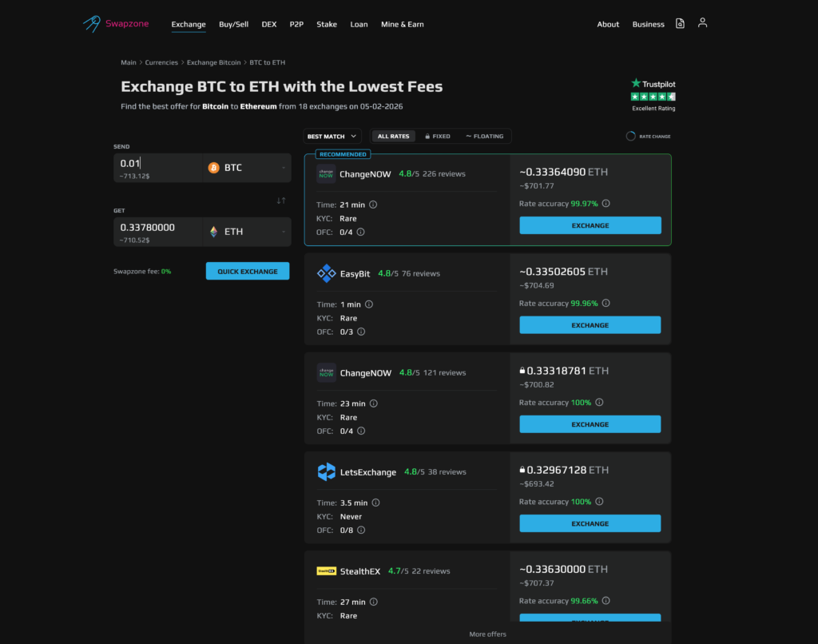Swap send and get currencies arrows
The height and width of the screenshot is (644, 818).
coord(281,200)
